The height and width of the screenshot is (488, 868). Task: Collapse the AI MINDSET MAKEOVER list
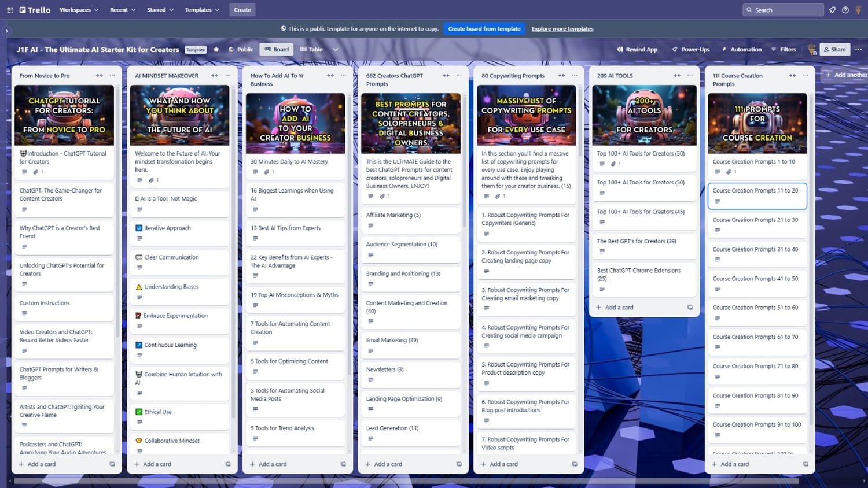[215, 76]
